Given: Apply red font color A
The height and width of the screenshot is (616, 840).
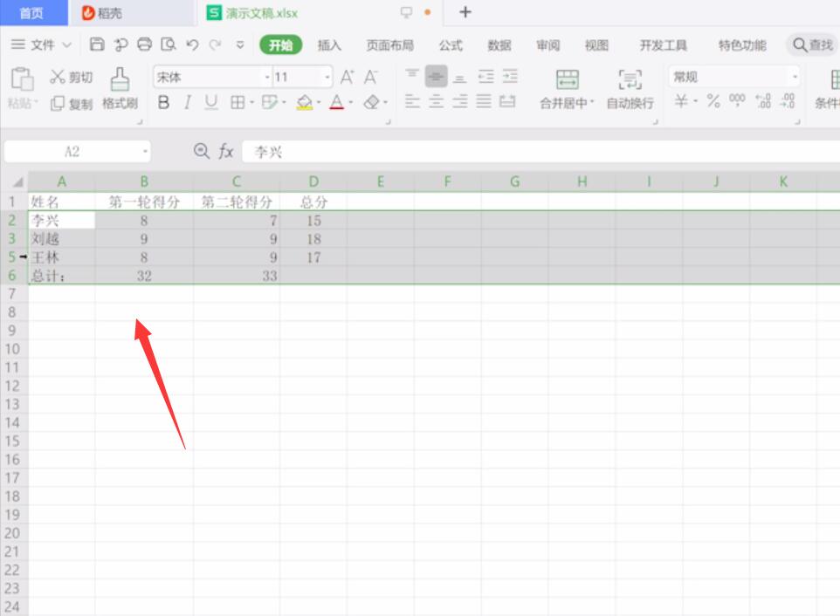Looking at the screenshot, I should tap(336, 102).
